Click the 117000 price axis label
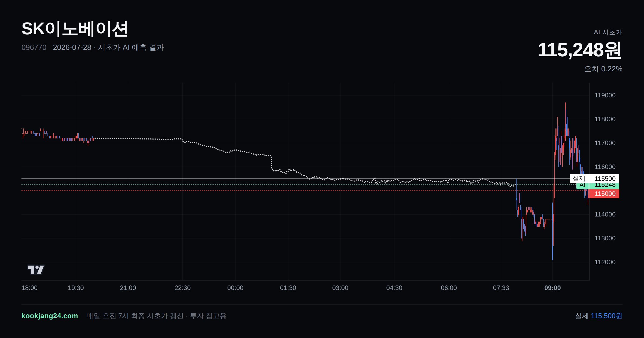The width and height of the screenshot is (644, 338). click(605, 143)
